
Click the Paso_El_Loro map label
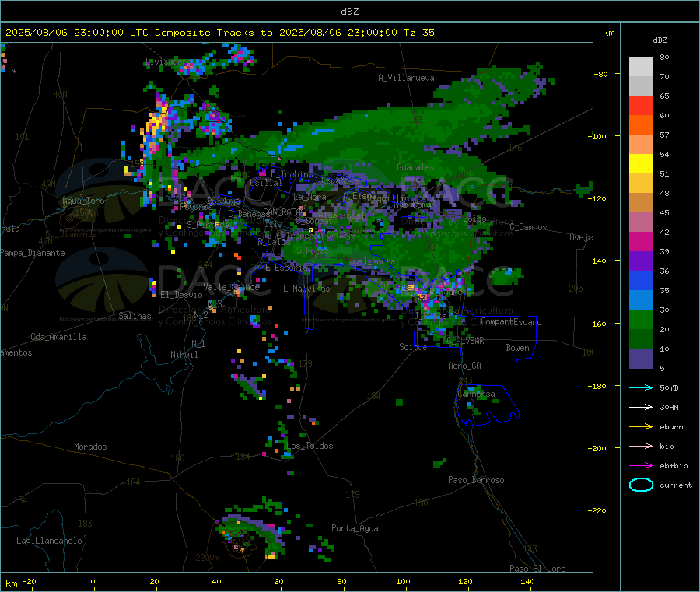click(537, 569)
